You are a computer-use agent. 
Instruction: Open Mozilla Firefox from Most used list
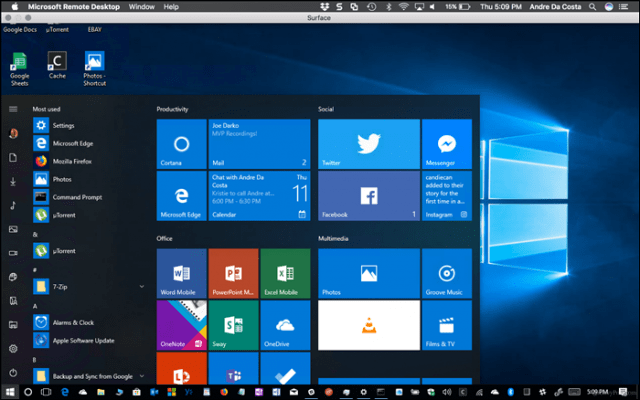(89, 161)
